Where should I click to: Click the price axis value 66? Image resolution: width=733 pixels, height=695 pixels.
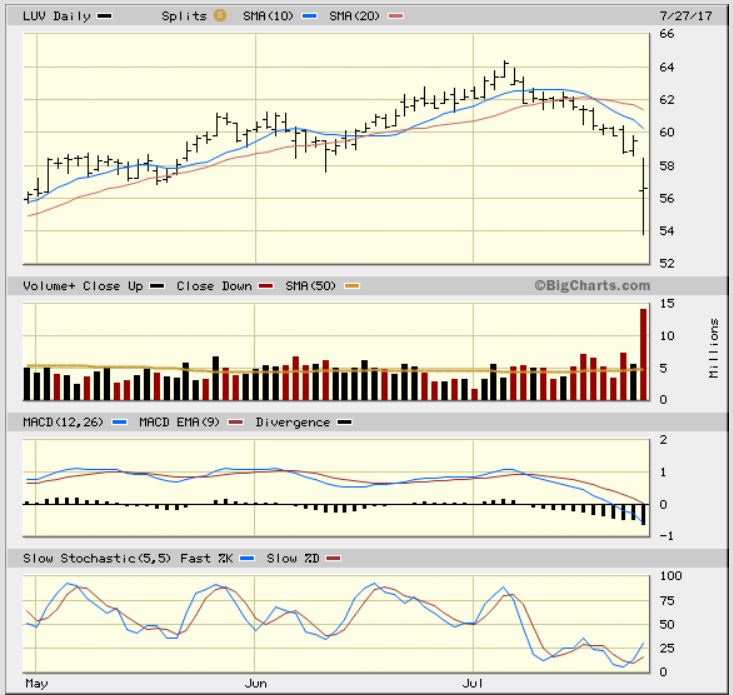tap(667, 34)
